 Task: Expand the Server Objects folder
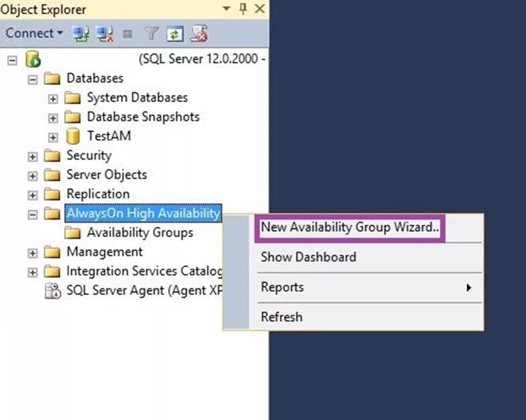coord(33,176)
